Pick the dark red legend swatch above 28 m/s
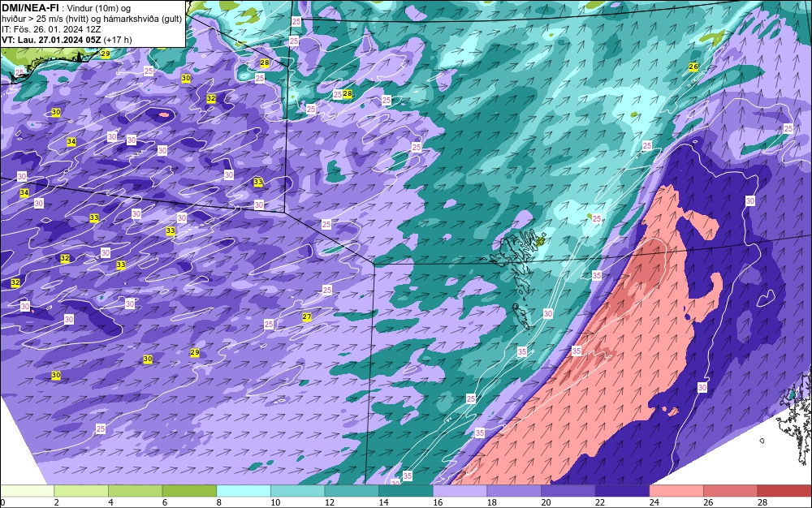The height and width of the screenshot is (508, 812). [x=784, y=491]
